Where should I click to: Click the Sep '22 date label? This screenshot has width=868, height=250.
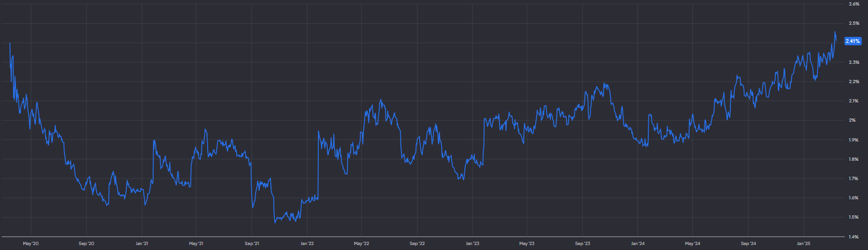[417, 243]
